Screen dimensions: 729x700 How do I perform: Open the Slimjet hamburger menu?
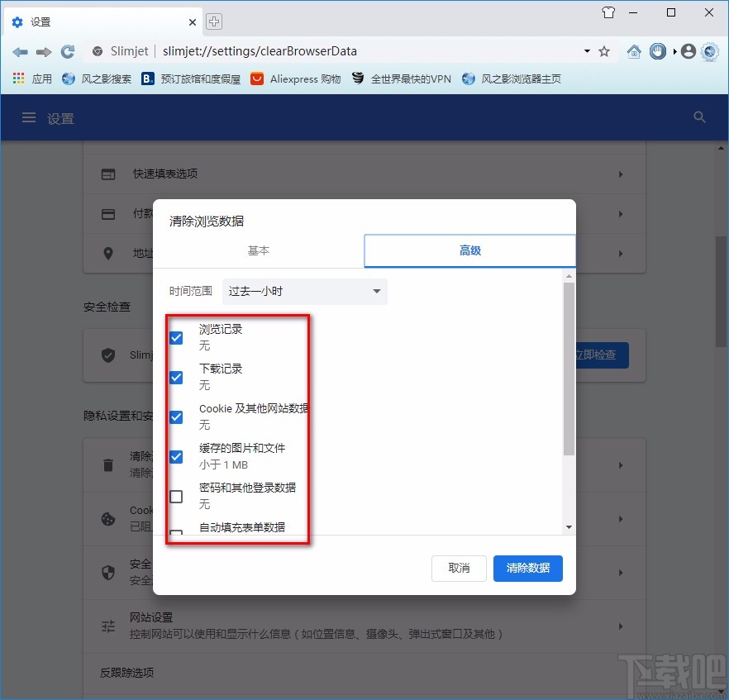point(29,117)
